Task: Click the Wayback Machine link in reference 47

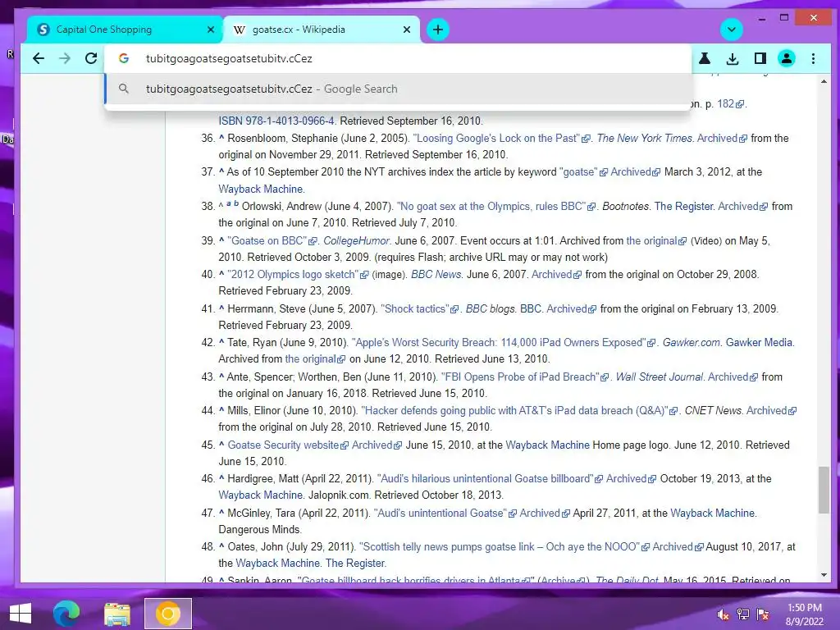Action: tap(713, 513)
